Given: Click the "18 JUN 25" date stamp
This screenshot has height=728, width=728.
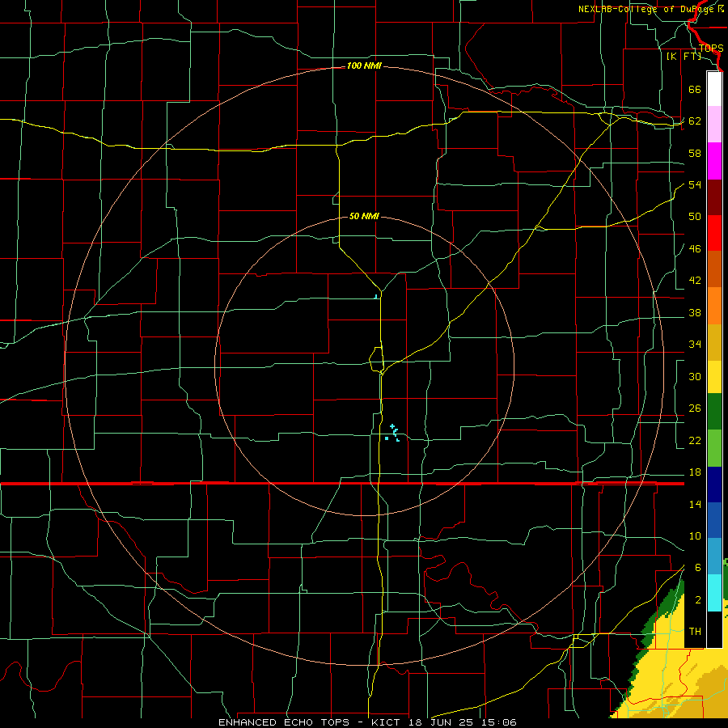Looking at the screenshot, I should click(x=439, y=722).
